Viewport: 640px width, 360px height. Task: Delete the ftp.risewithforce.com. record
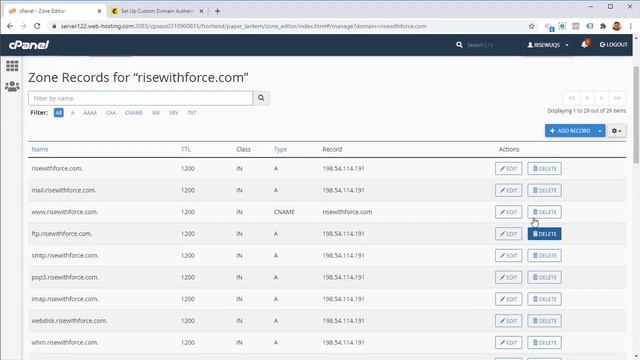tap(544, 234)
